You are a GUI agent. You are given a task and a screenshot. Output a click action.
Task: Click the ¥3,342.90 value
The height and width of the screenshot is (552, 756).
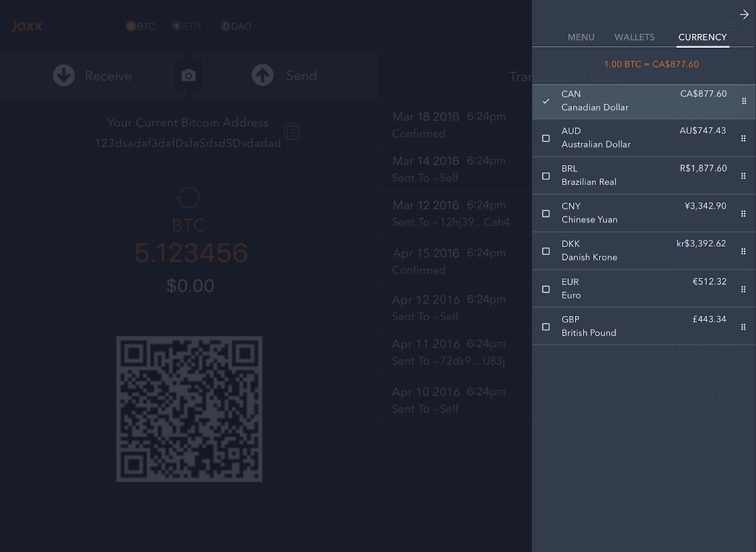(x=706, y=206)
